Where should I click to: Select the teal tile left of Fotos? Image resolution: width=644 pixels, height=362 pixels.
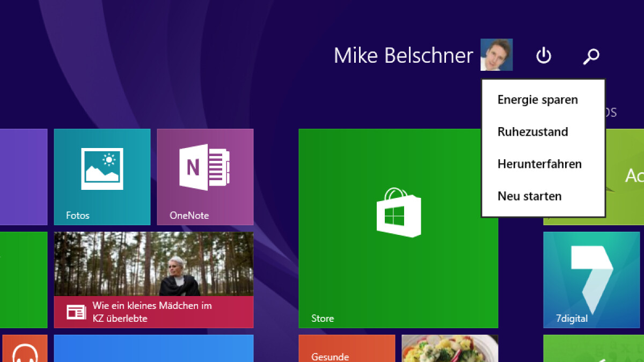(x=24, y=177)
